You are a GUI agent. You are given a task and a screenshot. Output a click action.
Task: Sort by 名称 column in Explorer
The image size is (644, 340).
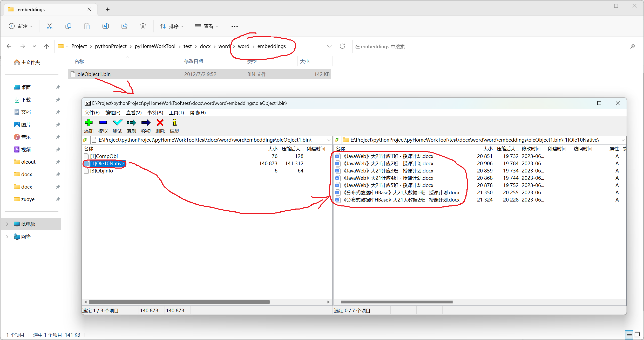pos(79,61)
